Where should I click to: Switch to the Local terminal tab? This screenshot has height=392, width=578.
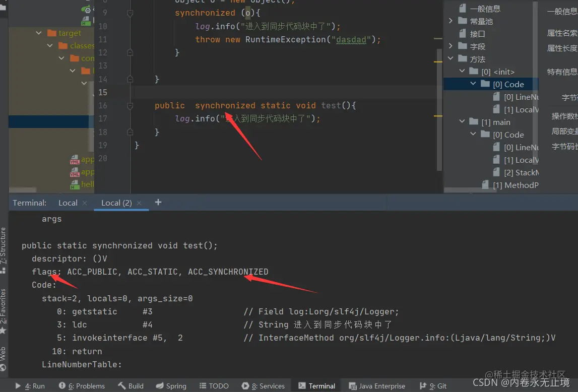[x=68, y=203]
